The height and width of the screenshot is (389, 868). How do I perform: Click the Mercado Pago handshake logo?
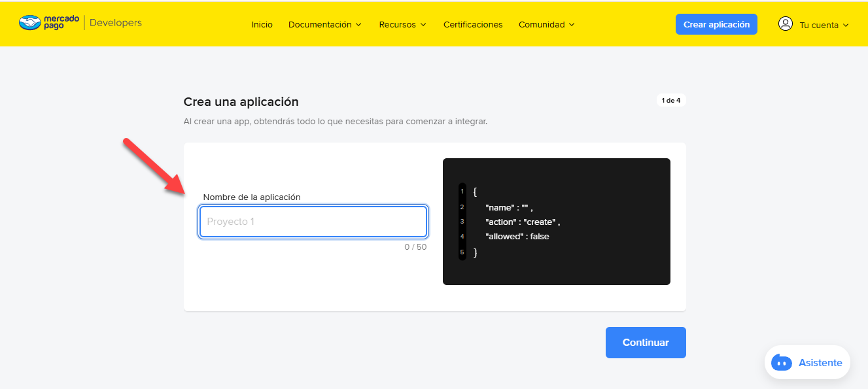(29, 23)
